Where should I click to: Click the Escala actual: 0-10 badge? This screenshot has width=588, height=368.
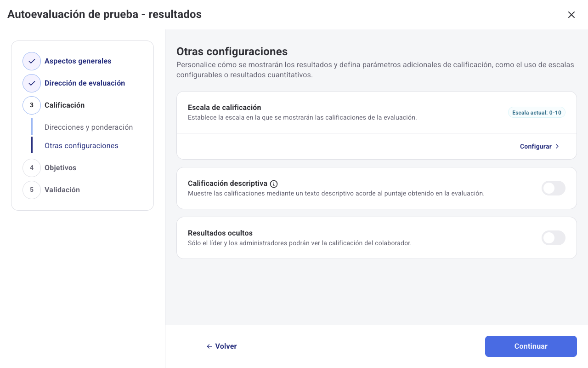pos(537,113)
